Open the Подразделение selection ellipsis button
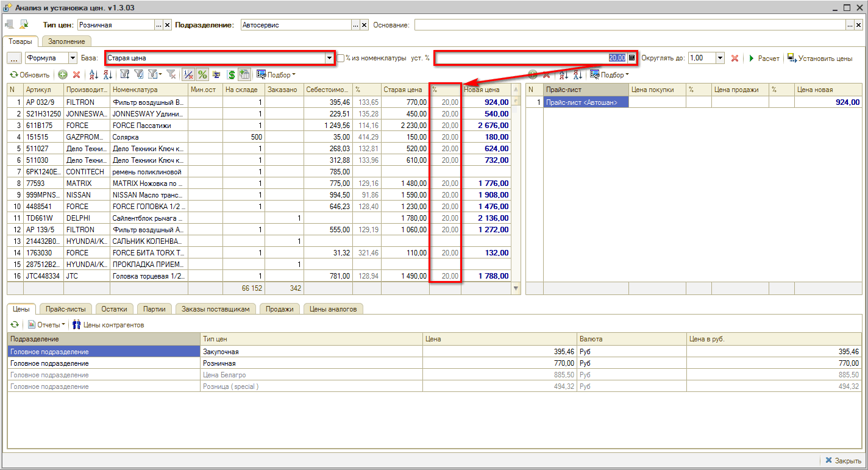This screenshot has width=868, height=470. tap(357, 25)
